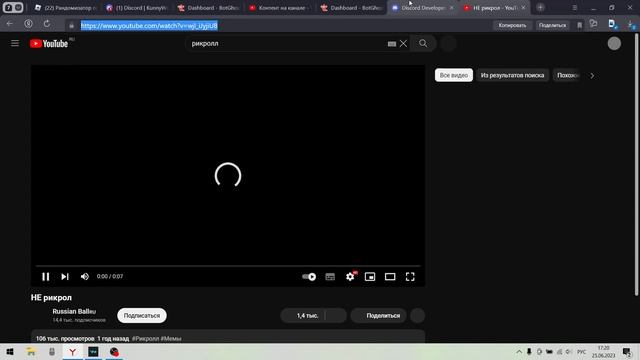Open more actions round button beside Поделиться
640x360 pixels.
tap(418, 316)
